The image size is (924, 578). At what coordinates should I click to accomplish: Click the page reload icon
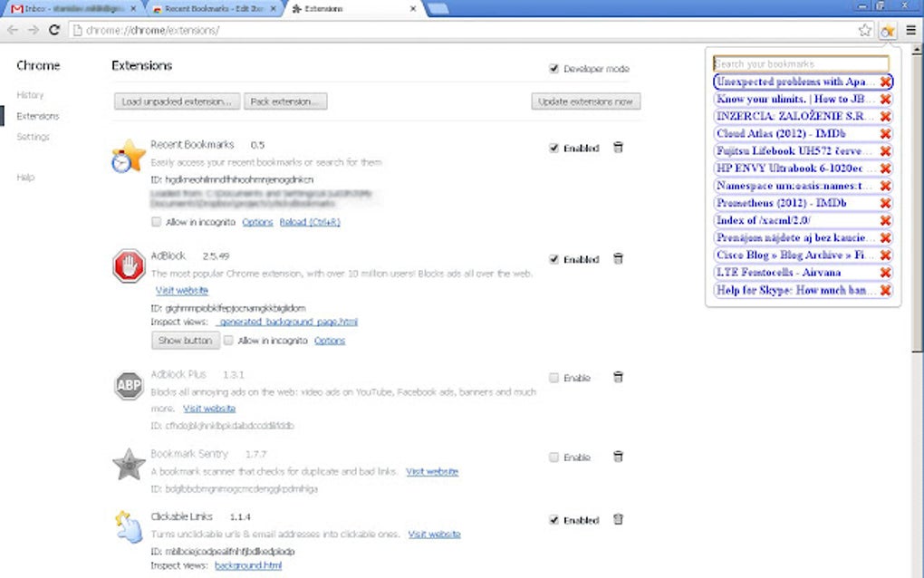coord(55,29)
